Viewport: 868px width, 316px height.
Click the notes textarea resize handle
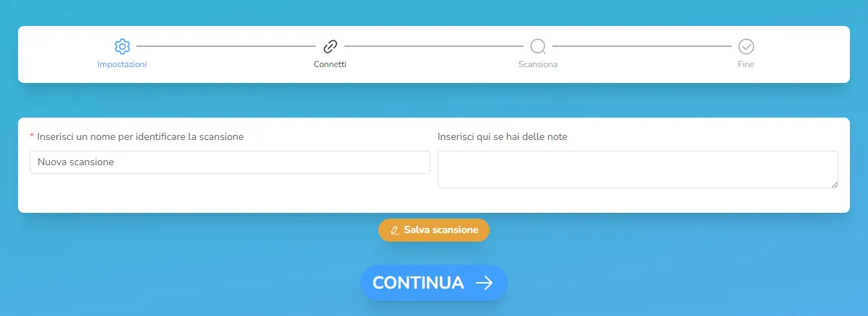pos(834,184)
